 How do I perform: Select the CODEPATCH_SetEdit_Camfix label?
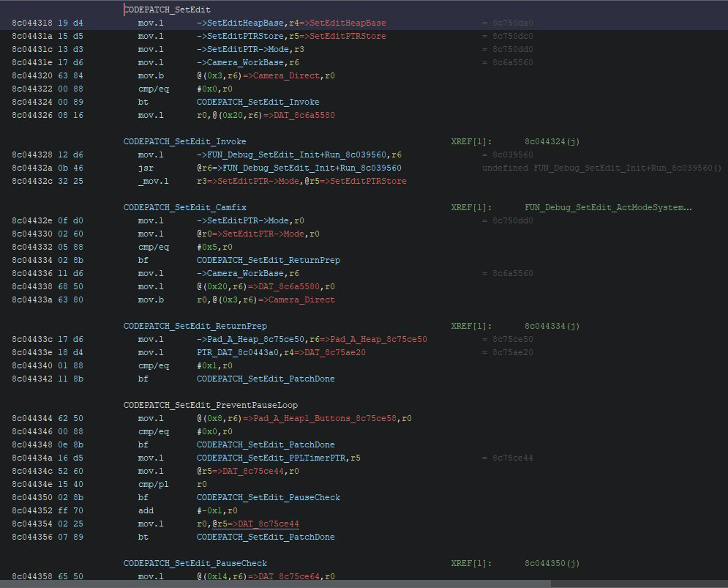184,207
